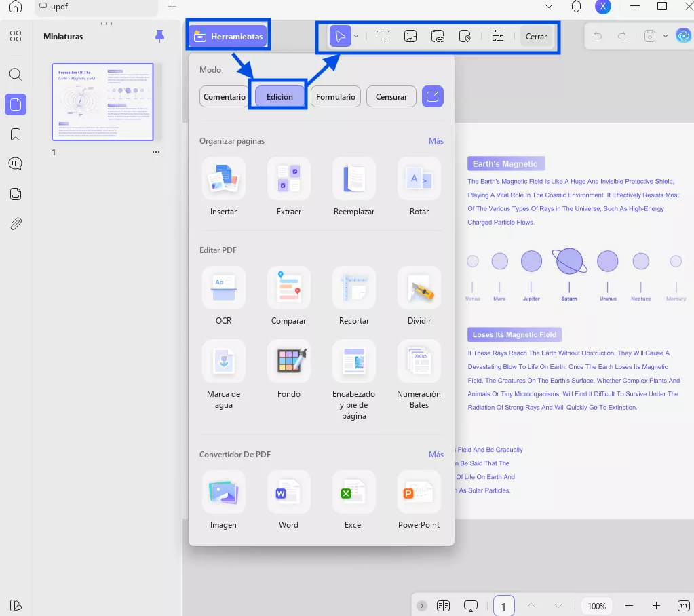Go to the home icon

click(16, 6)
